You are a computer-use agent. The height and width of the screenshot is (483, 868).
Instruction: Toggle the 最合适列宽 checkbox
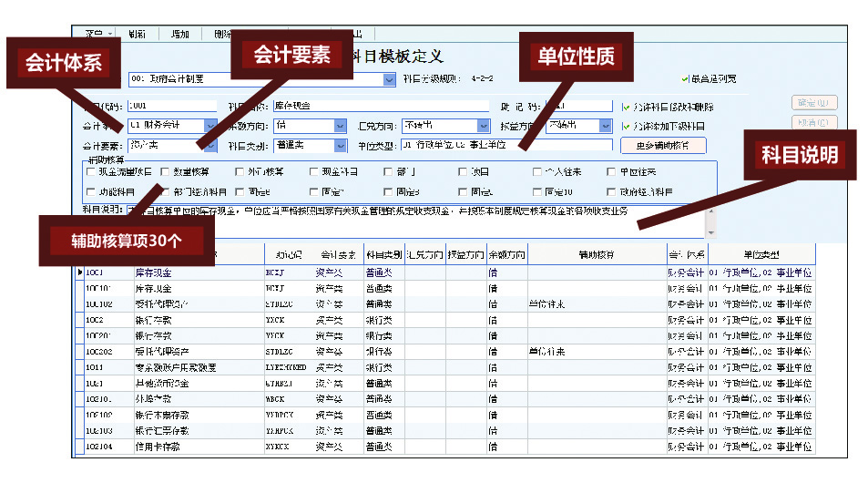point(686,79)
